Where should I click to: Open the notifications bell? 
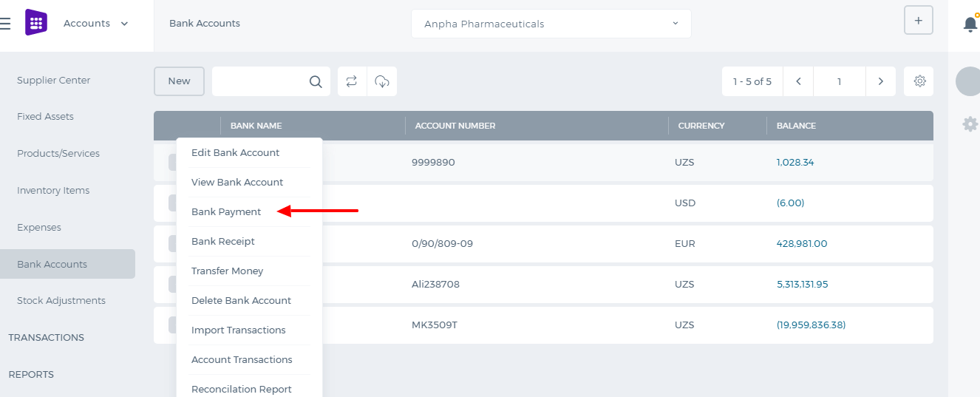pyautogui.click(x=970, y=24)
